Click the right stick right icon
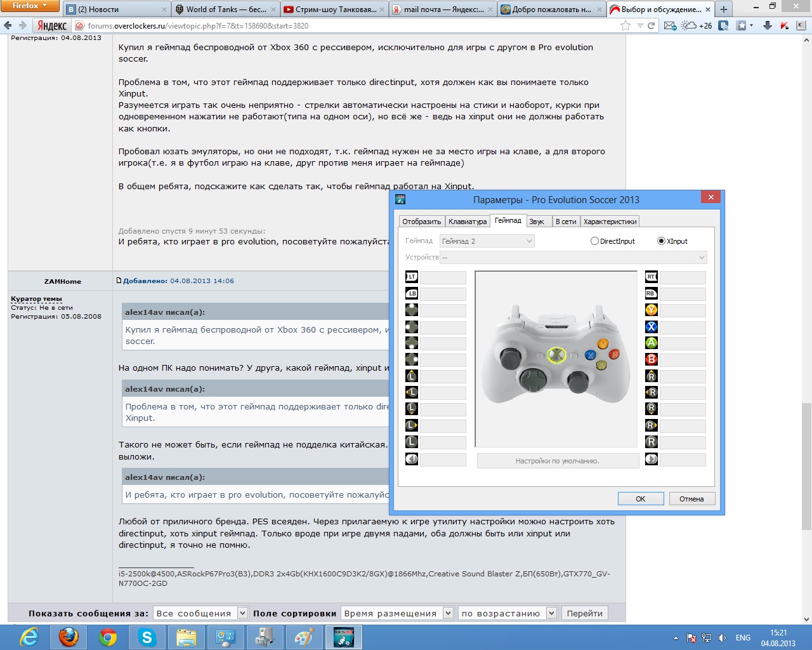812x650 pixels. pyautogui.click(x=651, y=425)
